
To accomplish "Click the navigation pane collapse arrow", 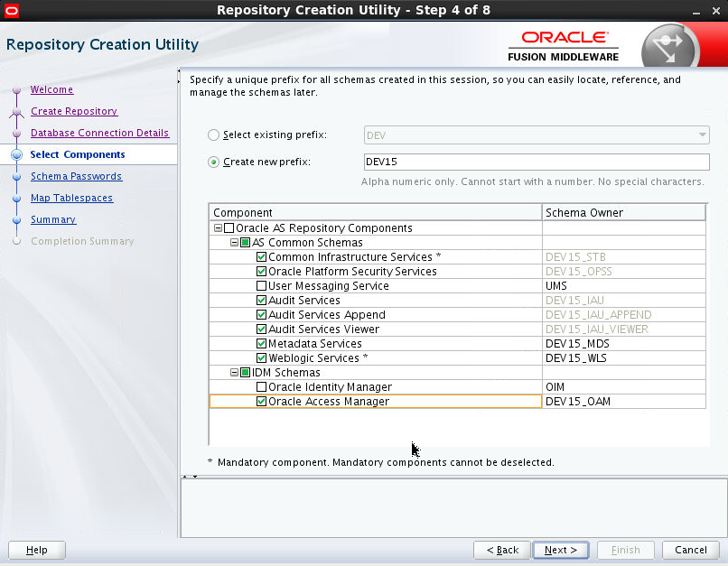I will pyautogui.click(x=179, y=76).
